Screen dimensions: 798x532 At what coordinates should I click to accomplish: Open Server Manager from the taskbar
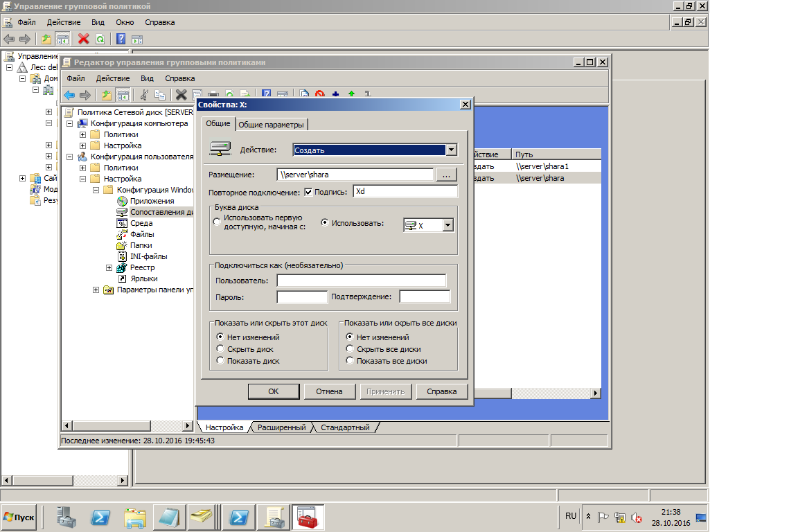(x=66, y=517)
